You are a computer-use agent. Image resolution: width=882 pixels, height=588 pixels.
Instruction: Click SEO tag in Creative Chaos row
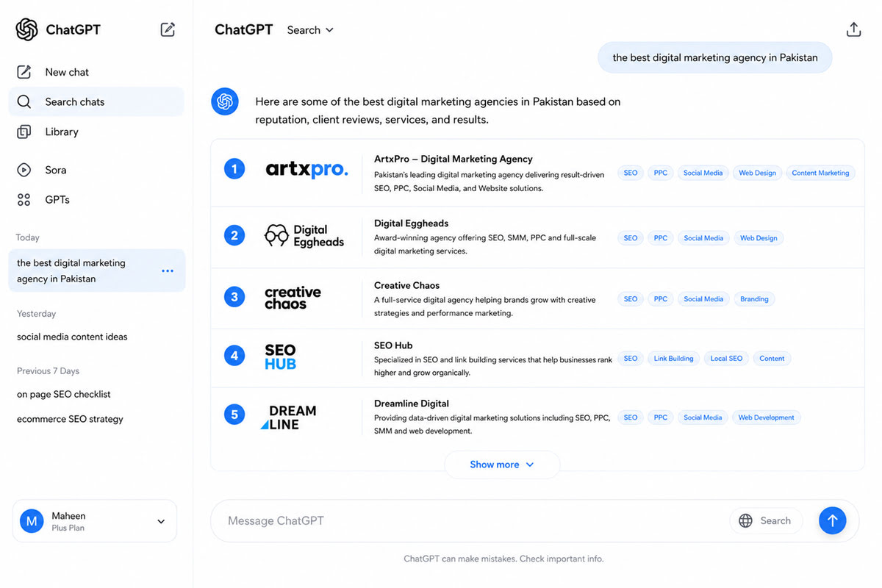(631, 299)
